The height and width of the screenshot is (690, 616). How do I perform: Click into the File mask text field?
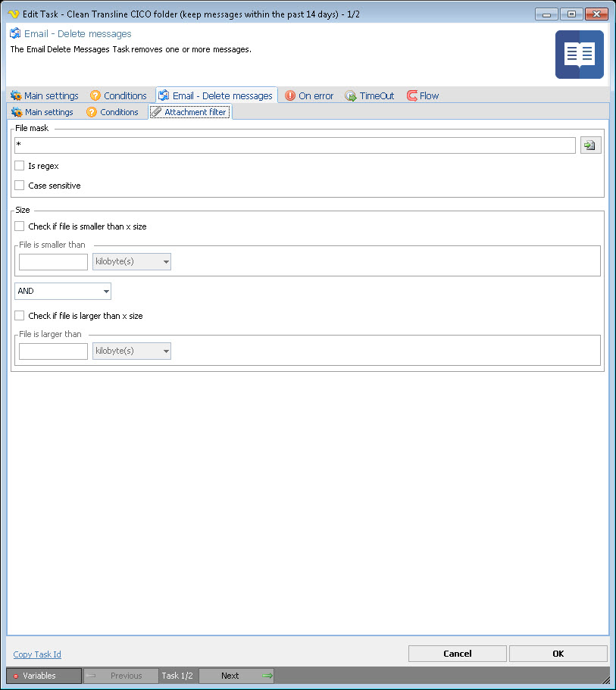pyautogui.click(x=294, y=145)
